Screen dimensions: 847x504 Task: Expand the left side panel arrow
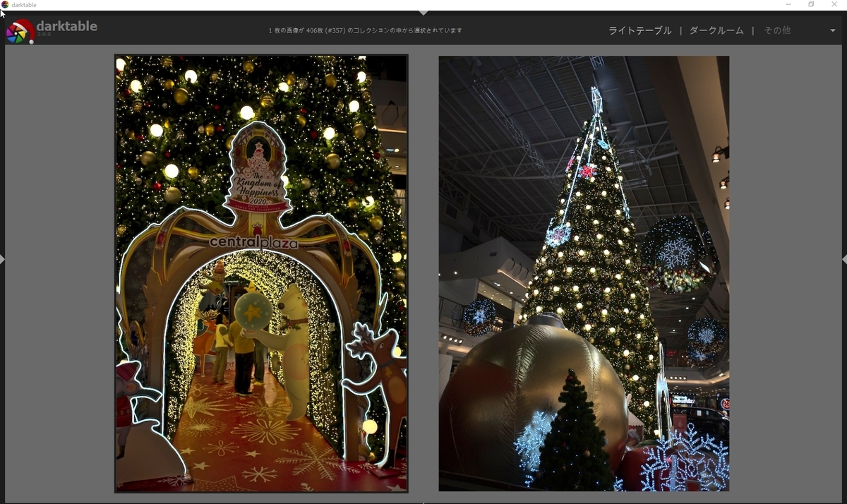pyautogui.click(x=3, y=260)
